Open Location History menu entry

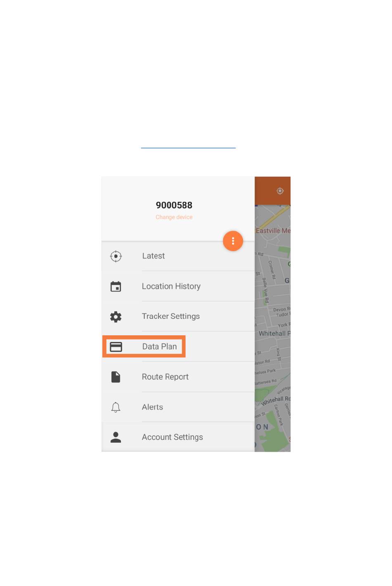[x=178, y=286]
